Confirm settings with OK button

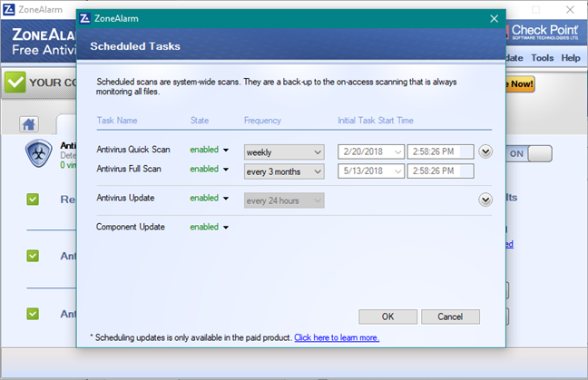coord(387,317)
